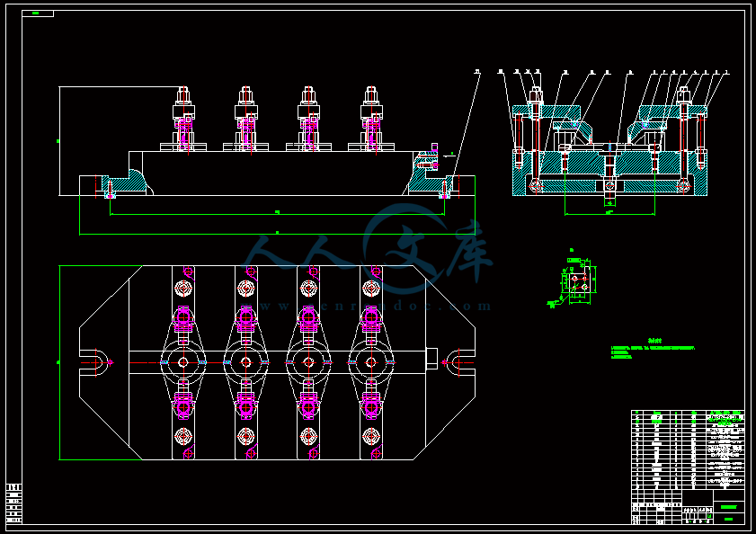Select the small green detail view drawing
Viewport: 756px width, 534px height.
573,280
